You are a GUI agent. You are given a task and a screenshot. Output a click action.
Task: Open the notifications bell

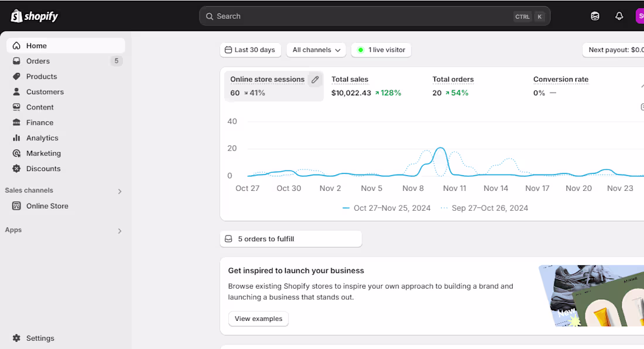[619, 16]
